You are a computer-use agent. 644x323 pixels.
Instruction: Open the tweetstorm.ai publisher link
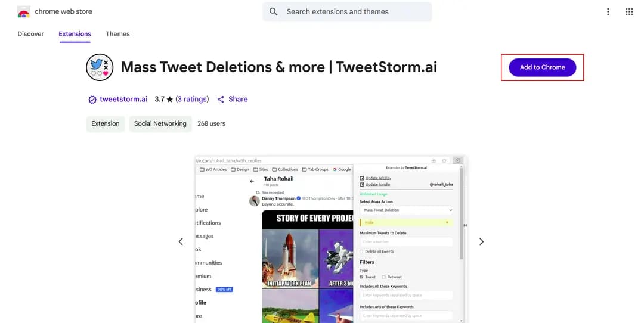pyautogui.click(x=123, y=100)
